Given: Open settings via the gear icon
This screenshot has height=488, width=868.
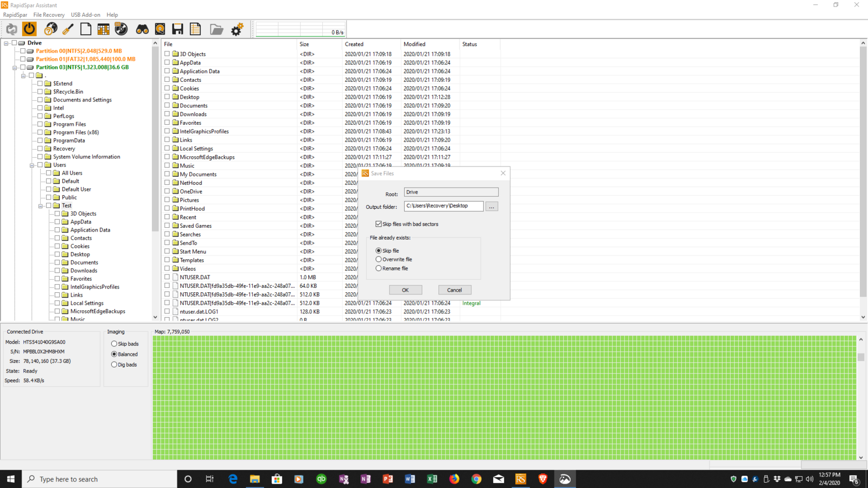Looking at the screenshot, I should coord(237,29).
